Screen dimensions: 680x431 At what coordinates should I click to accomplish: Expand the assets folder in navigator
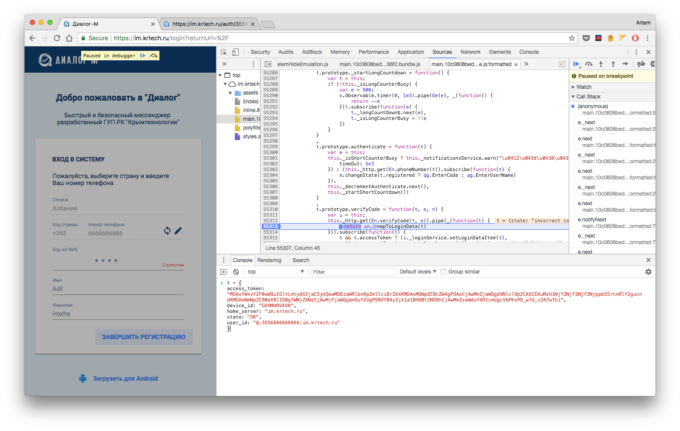pos(230,93)
